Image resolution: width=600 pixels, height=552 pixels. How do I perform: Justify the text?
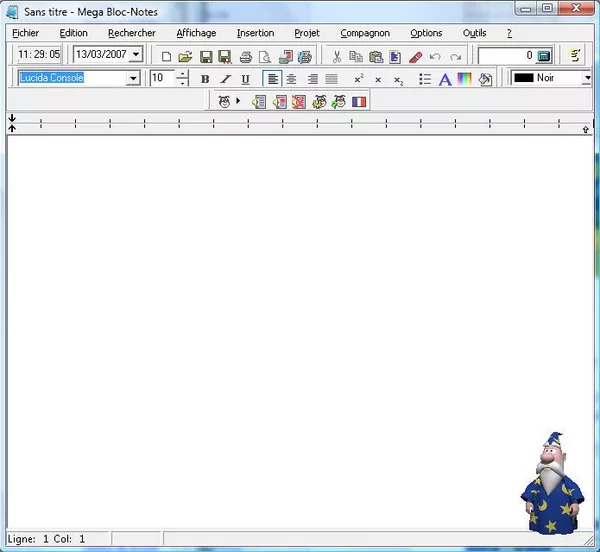coord(331,79)
